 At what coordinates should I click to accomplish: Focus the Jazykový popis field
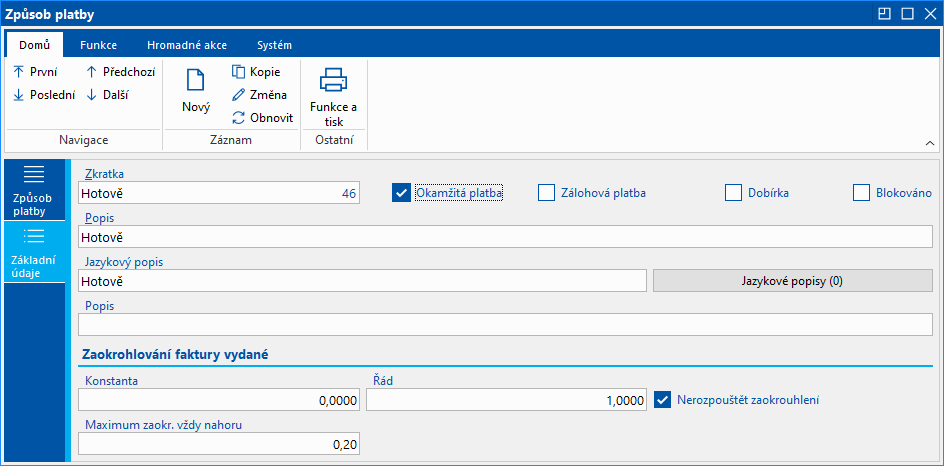[x=362, y=281]
